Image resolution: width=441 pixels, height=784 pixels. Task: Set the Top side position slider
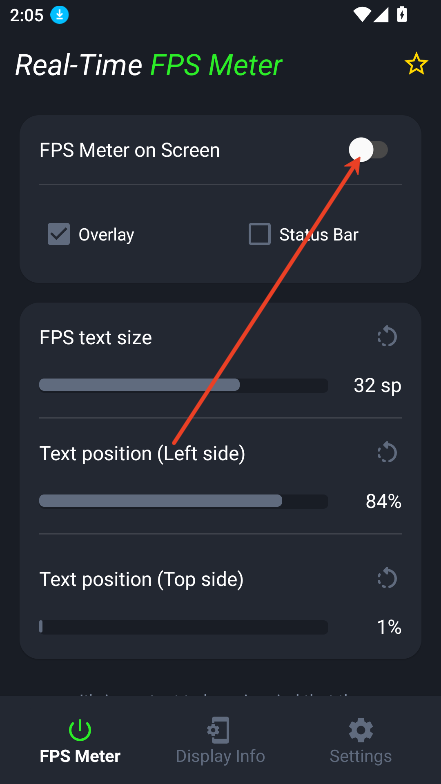tap(184, 628)
